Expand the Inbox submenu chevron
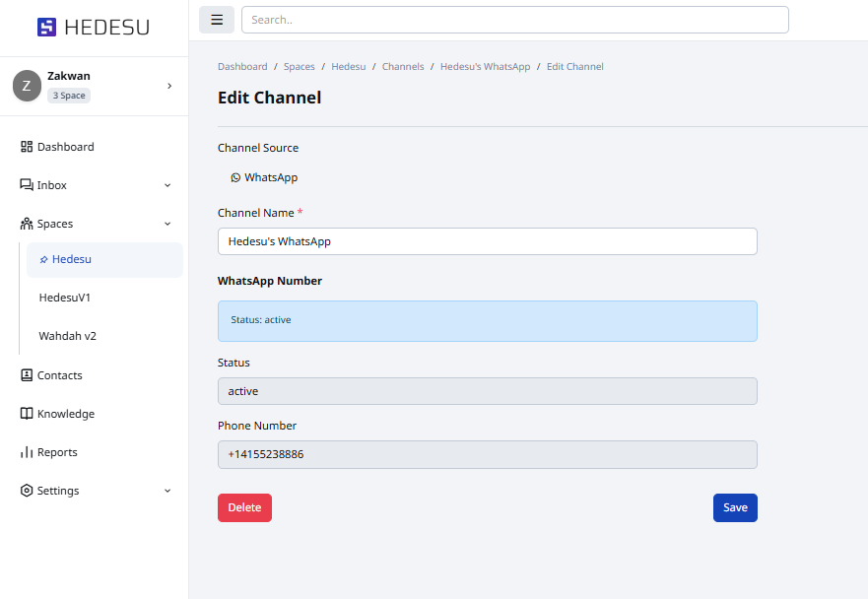 167,185
